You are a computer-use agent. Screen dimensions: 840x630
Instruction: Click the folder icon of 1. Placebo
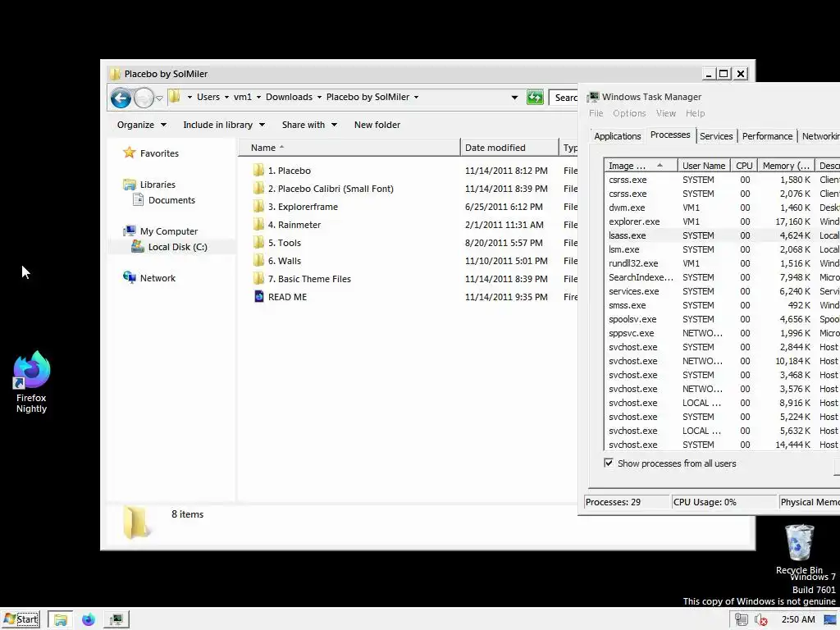point(258,171)
